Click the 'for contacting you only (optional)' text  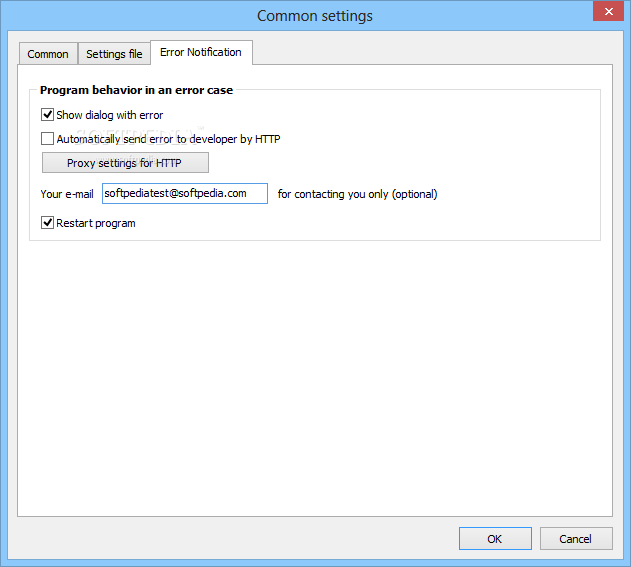pyautogui.click(x=357, y=194)
